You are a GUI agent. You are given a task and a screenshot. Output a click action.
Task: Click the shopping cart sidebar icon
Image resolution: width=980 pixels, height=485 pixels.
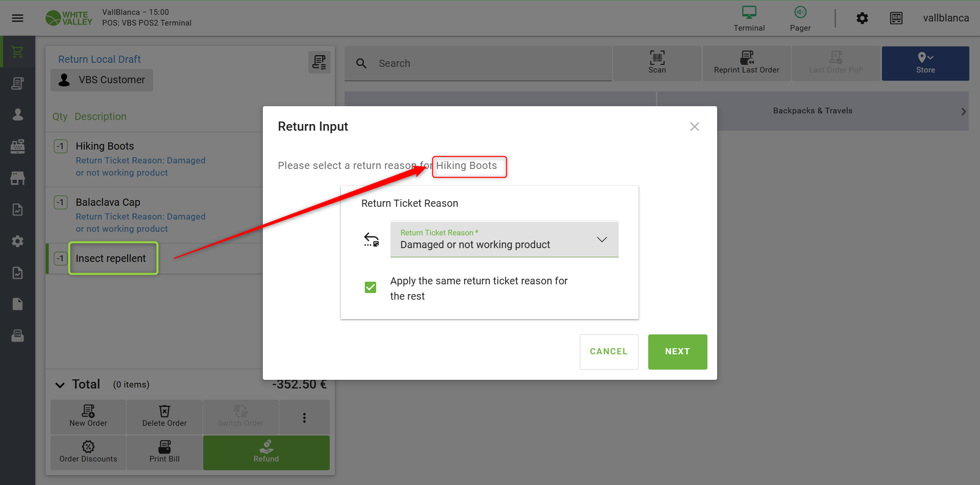[x=17, y=52]
